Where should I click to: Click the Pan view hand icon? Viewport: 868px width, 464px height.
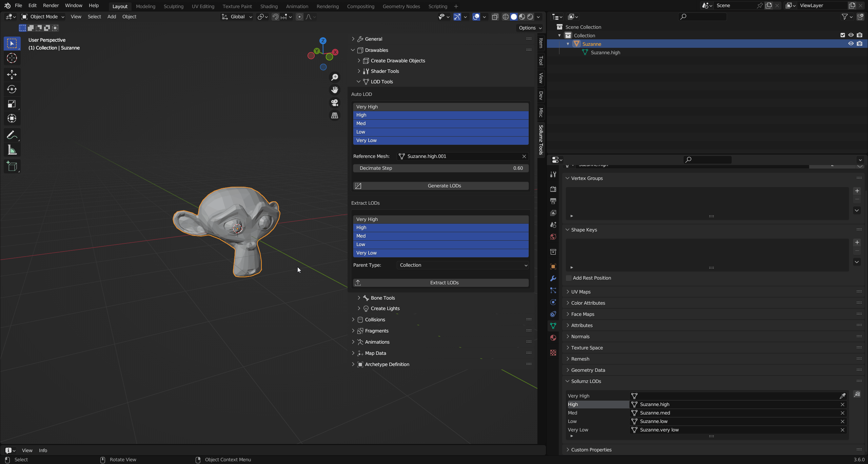pyautogui.click(x=335, y=90)
